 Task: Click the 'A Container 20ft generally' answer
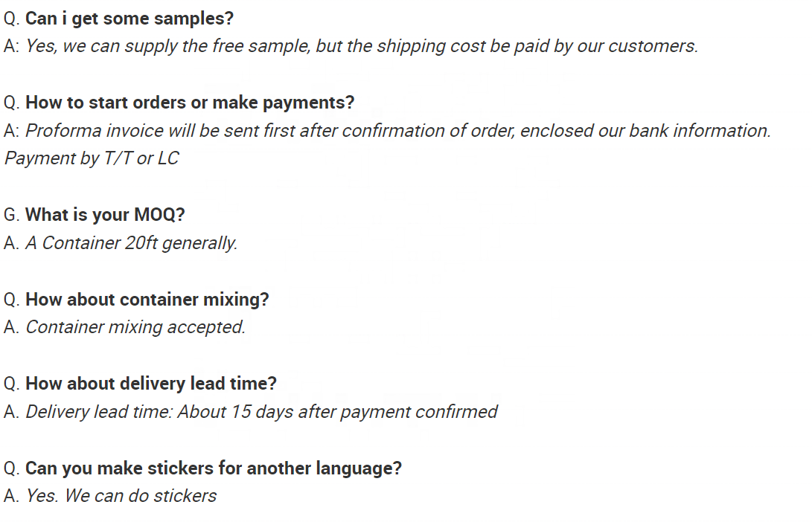coord(131,242)
